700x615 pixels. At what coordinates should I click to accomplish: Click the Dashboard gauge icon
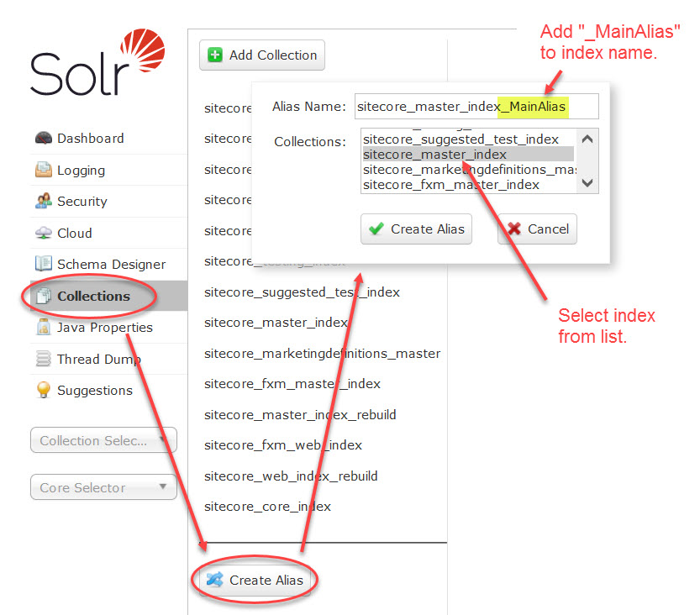[x=44, y=139]
